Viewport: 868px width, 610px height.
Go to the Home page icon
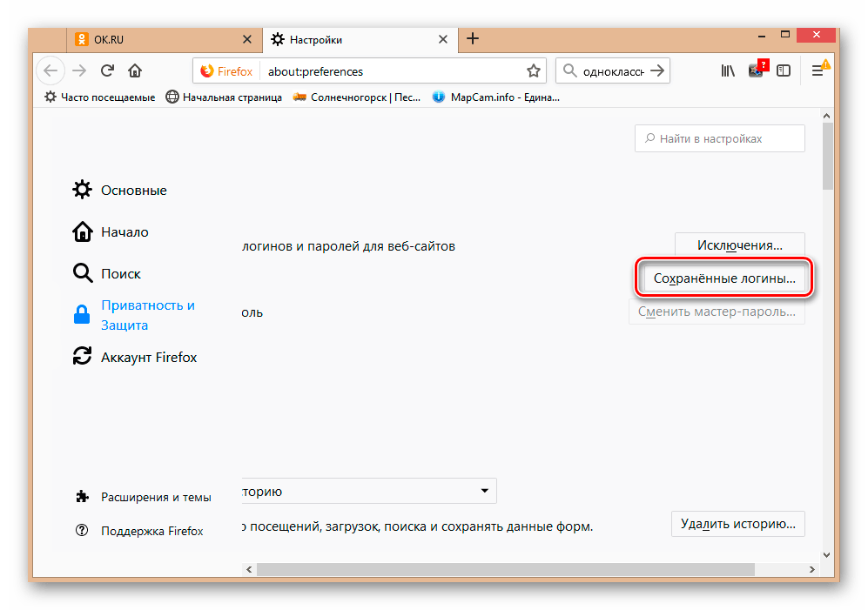(x=135, y=71)
